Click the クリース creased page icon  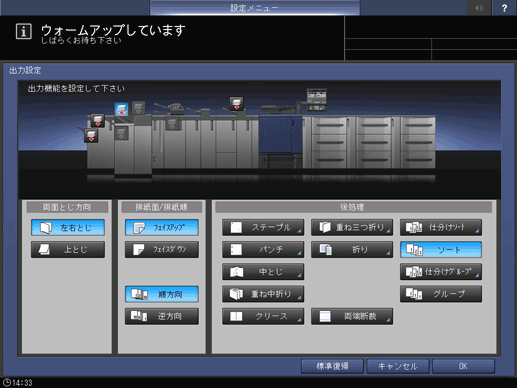236,316
